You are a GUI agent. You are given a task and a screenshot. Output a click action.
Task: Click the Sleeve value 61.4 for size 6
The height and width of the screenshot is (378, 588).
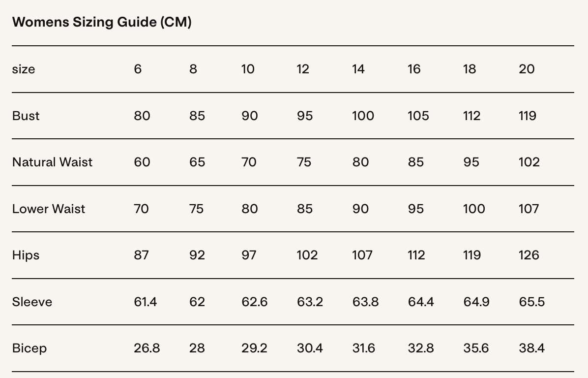click(x=146, y=302)
